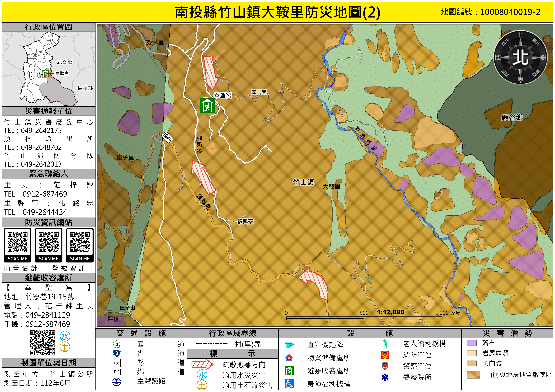This screenshot has width=555, height=392.
Task: Click the 順向坡 dip slope color swatch
Action: (472, 364)
